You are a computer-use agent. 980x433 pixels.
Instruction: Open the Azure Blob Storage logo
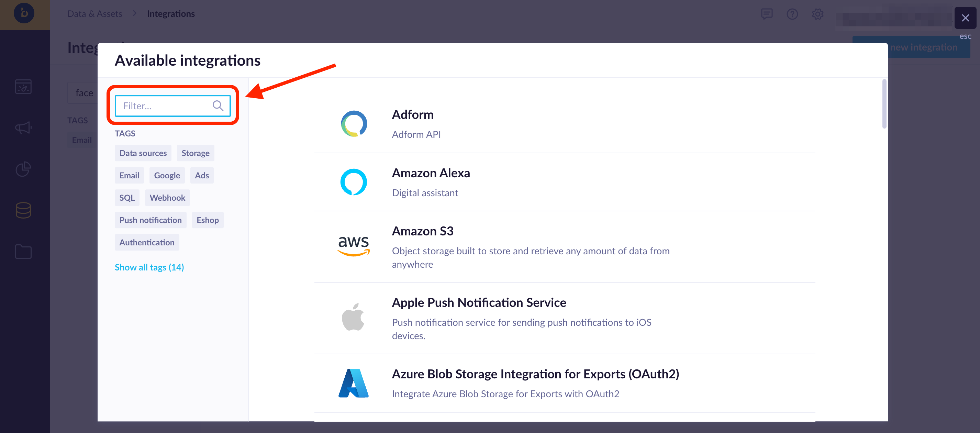point(354,383)
